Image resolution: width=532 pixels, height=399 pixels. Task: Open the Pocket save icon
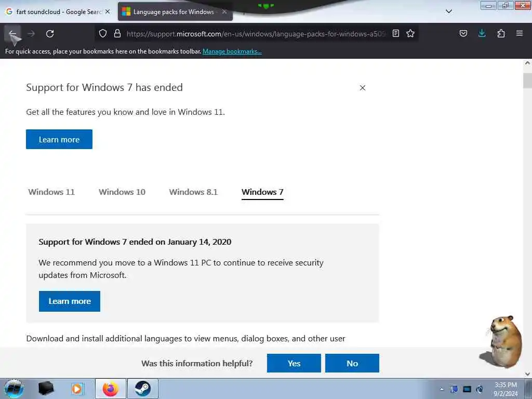pos(463,33)
